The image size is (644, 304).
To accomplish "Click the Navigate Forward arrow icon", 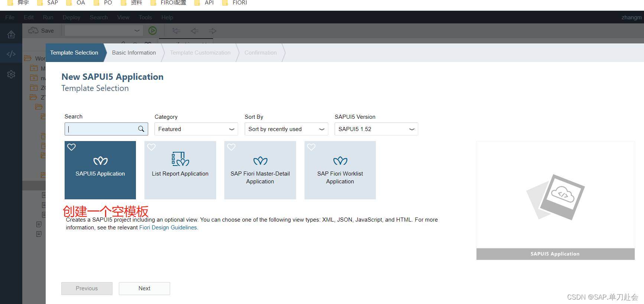I will (x=212, y=31).
